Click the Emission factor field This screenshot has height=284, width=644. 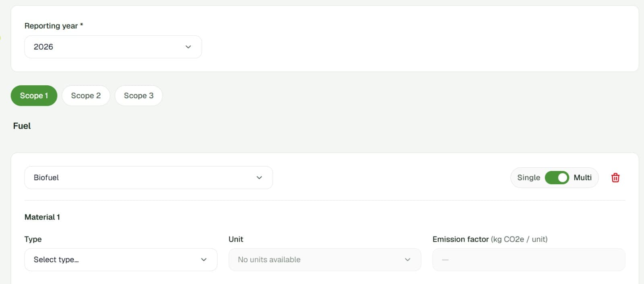pos(529,259)
